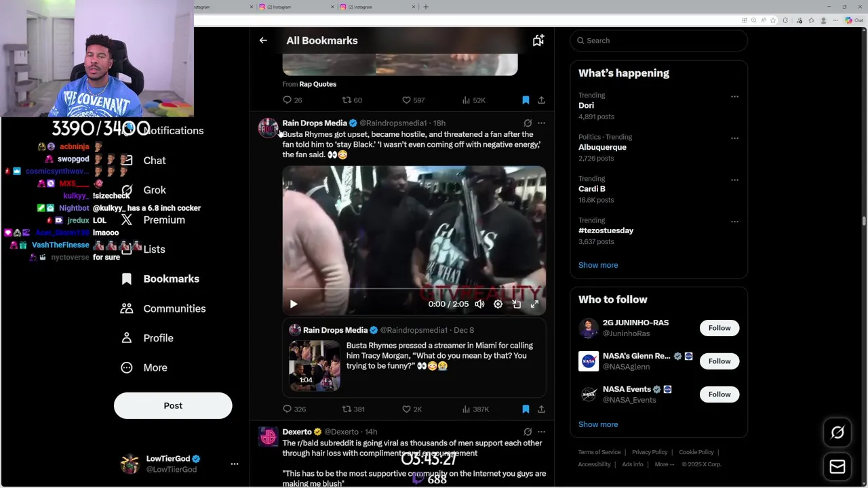Image resolution: width=868 pixels, height=488 pixels.
Task: Like the Rain Drops post with 2K likes
Action: (x=412, y=409)
